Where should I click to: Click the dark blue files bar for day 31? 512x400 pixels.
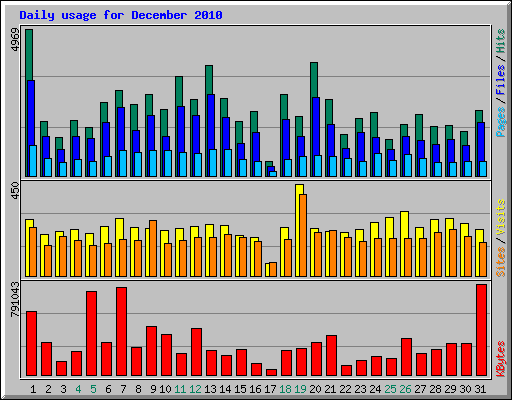coord(481,142)
